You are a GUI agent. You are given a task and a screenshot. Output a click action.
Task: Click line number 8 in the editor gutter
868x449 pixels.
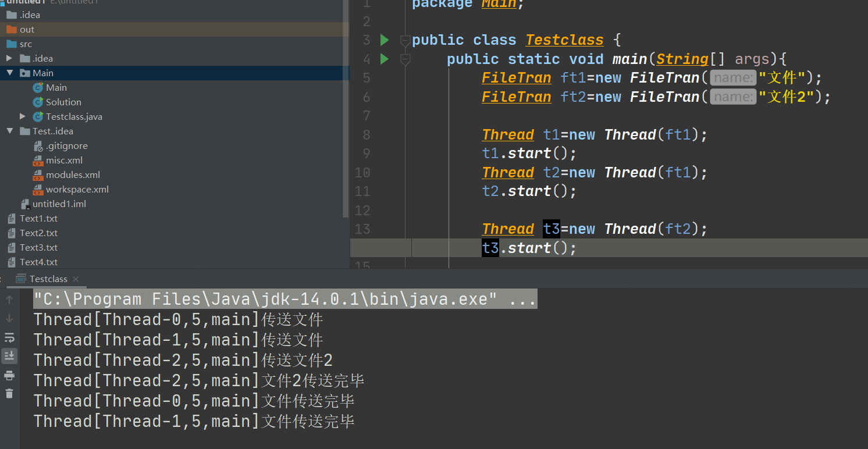[x=366, y=135]
